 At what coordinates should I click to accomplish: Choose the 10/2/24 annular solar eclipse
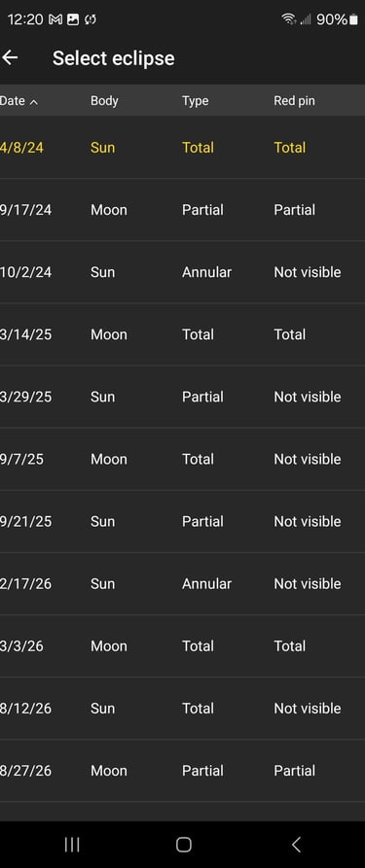(x=183, y=272)
